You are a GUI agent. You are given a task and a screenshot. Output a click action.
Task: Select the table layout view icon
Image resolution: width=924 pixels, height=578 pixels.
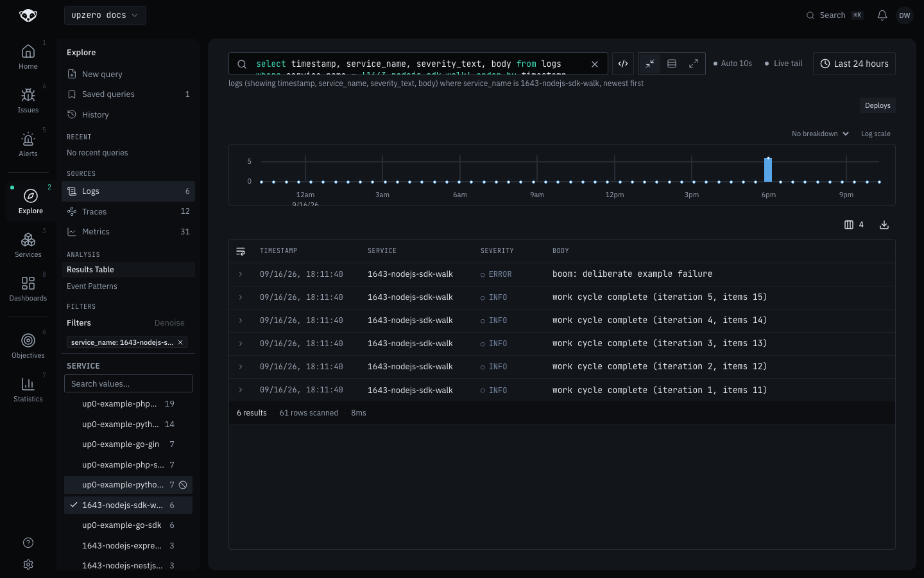pos(672,64)
